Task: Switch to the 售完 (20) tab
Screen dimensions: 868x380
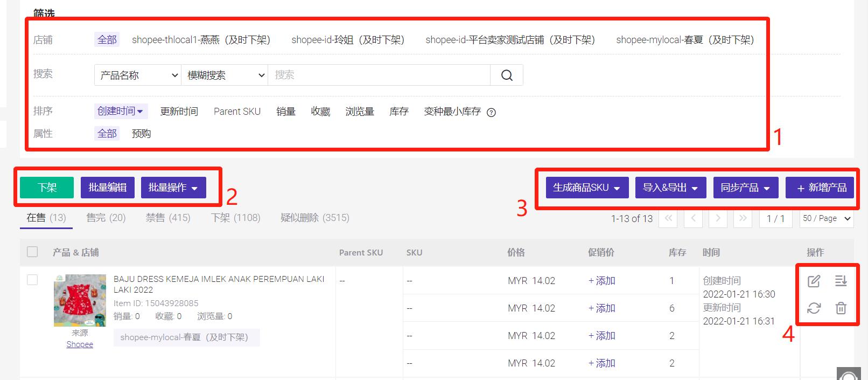Action: pyautogui.click(x=106, y=218)
